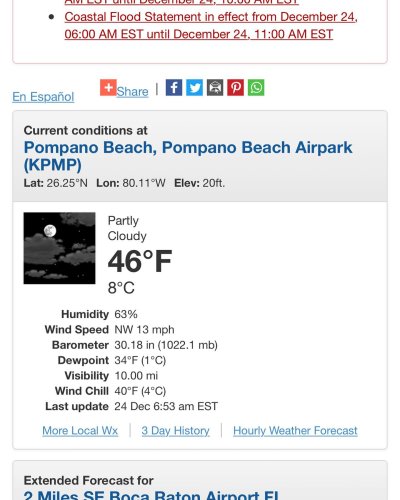The height and width of the screenshot is (500, 400).
Task: Open Coastal Flood Statement alert link
Action: coord(211,25)
